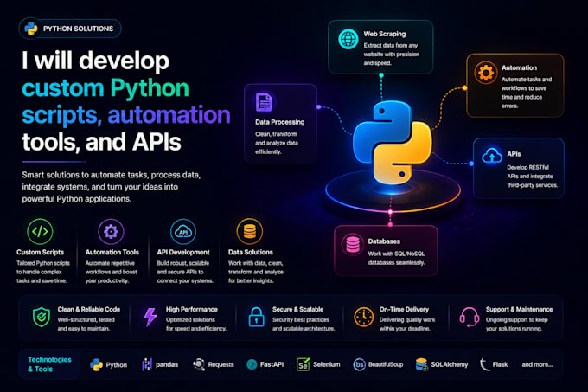Click the 'Smart solutions to automate tasks' paragraph
The height and width of the screenshot is (392, 588).
112,187
